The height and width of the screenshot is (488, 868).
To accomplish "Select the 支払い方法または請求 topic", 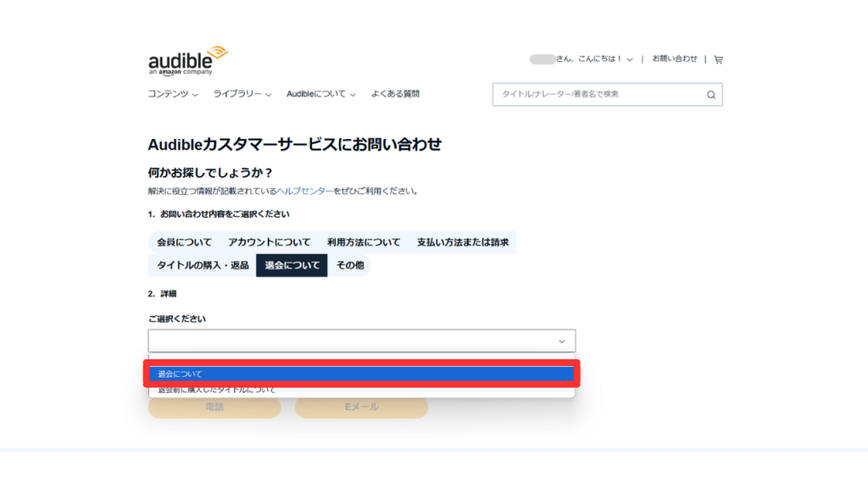I will [462, 242].
